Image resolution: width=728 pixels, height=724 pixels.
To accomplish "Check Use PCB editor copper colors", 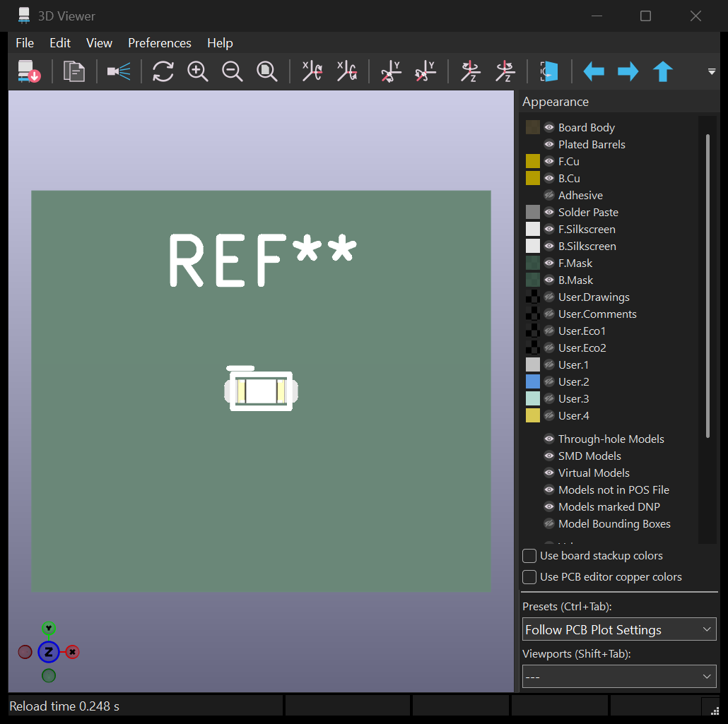I will [x=529, y=577].
